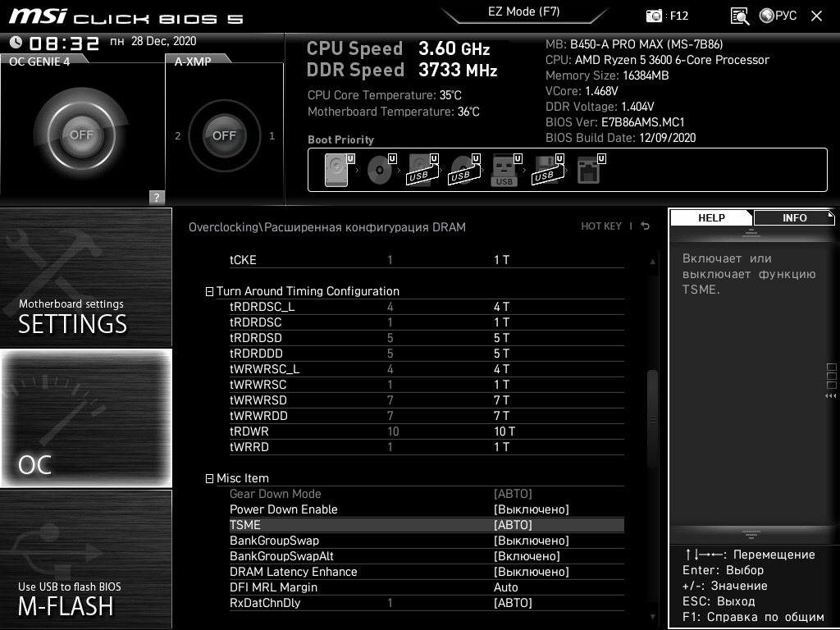
Task: Open the SETTINGS motherboard section
Action: [x=85, y=277]
